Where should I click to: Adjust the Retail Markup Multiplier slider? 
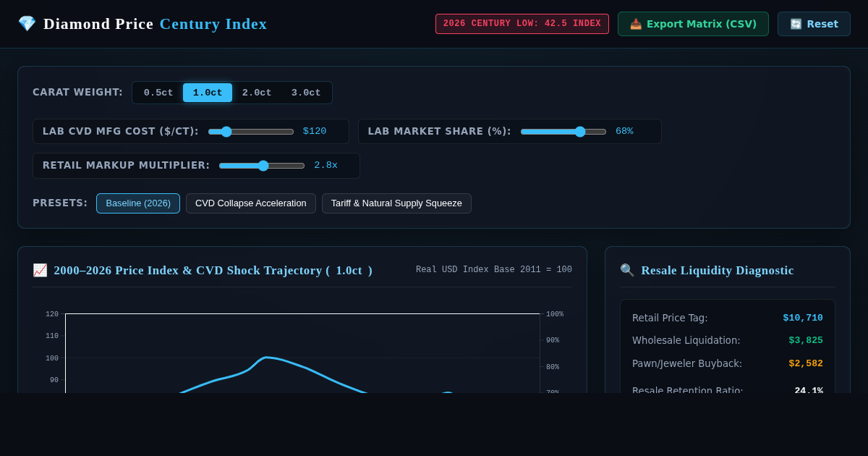262,166
